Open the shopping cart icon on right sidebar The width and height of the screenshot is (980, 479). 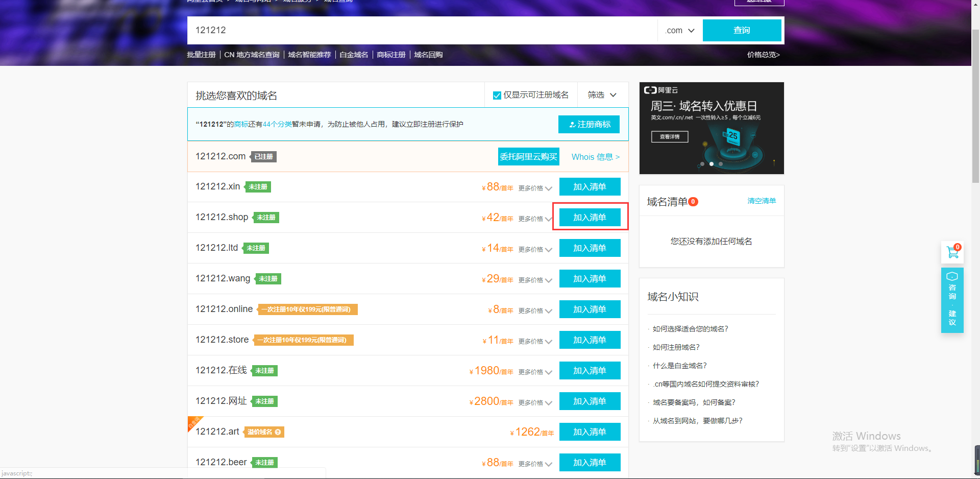coord(952,252)
